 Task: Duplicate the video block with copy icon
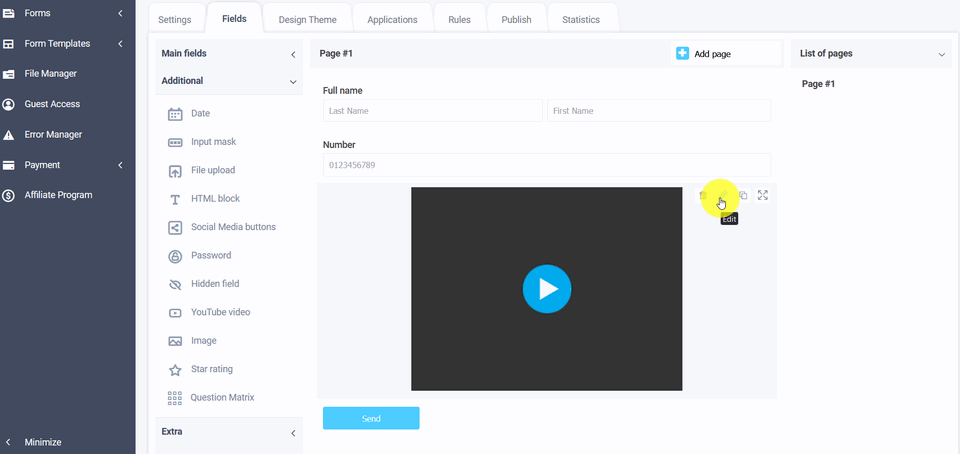coord(743,196)
